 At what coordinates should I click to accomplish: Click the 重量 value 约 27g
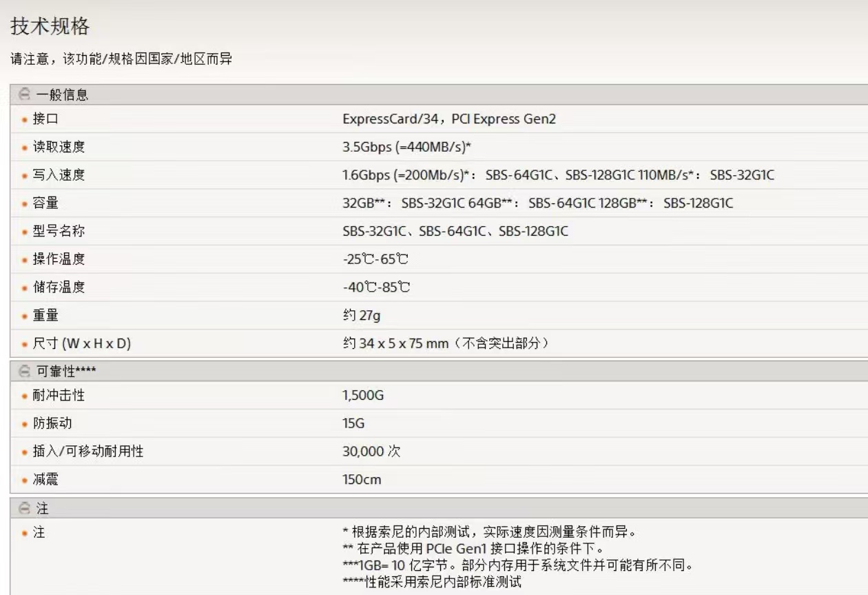(362, 316)
